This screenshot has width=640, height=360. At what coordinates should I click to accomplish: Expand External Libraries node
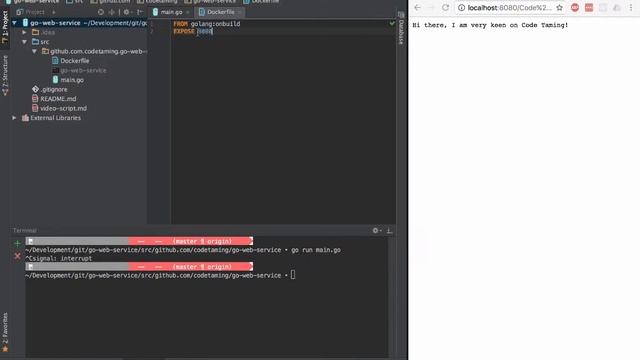14,118
